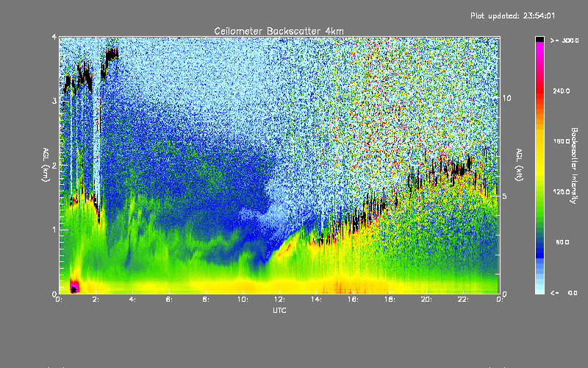The width and height of the screenshot is (588, 368).
Task: Click the "6:" UTC tick label
Action: click(x=169, y=300)
